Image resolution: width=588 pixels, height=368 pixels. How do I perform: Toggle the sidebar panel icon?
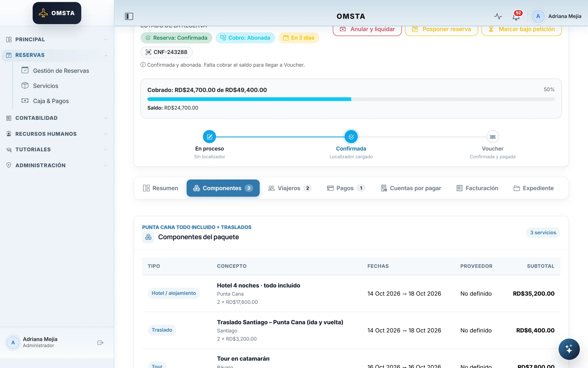pos(129,16)
